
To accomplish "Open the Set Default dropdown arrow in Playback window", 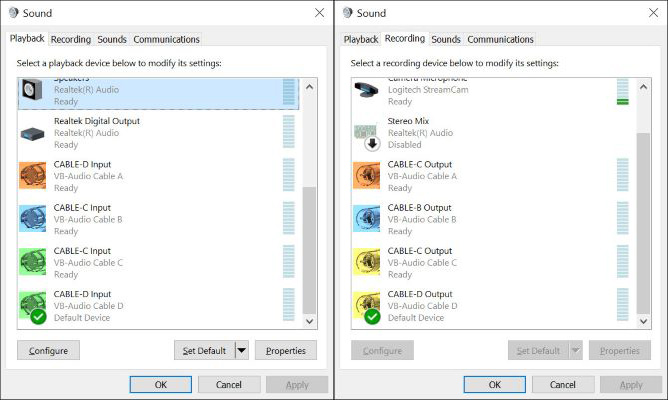I will (242, 351).
